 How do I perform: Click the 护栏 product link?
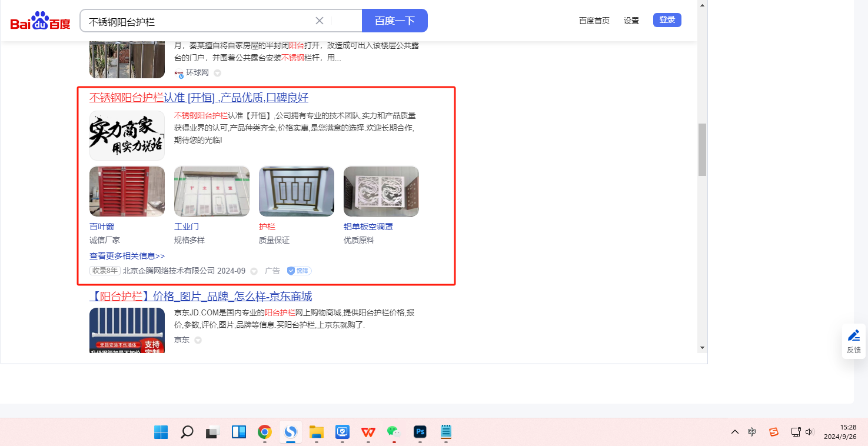(x=267, y=227)
